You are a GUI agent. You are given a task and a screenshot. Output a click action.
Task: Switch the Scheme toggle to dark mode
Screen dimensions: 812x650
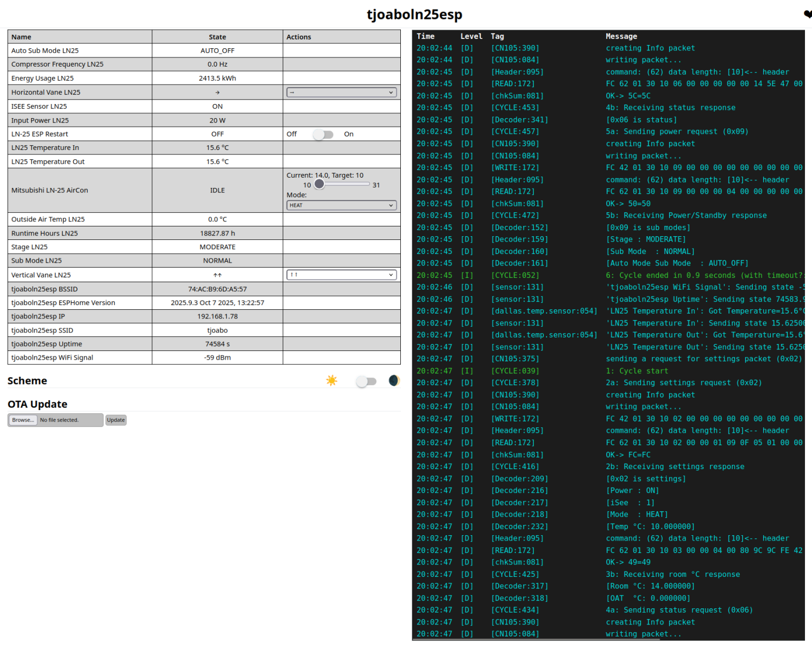(x=366, y=381)
